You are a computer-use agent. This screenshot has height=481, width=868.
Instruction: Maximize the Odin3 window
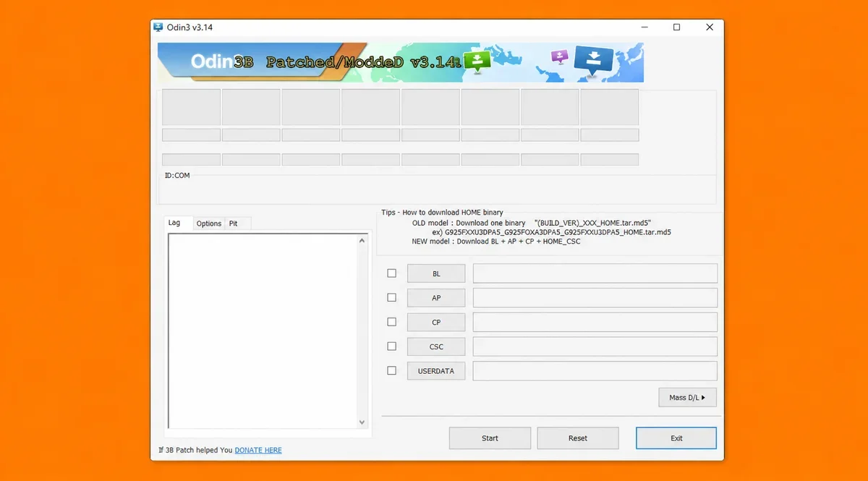click(676, 27)
